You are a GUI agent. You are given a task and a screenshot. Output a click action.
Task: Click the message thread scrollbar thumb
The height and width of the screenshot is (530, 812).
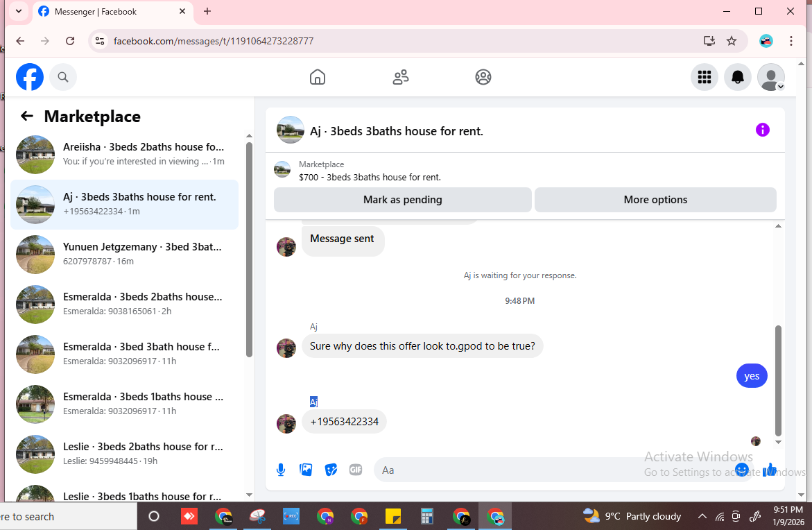[x=778, y=381]
